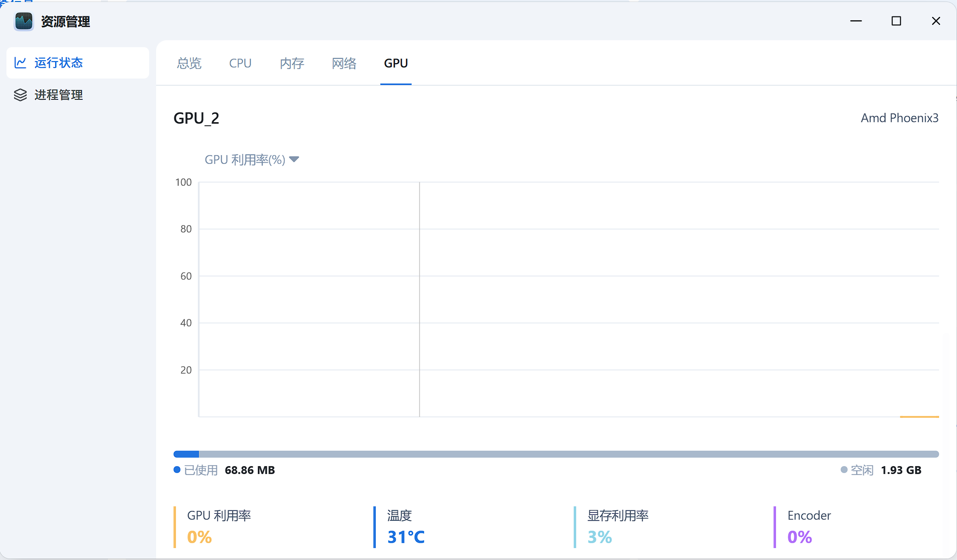Click the dropdown arrow beside GPU 利用率(%)
Screen dimensions: 957x560
[x=294, y=160]
